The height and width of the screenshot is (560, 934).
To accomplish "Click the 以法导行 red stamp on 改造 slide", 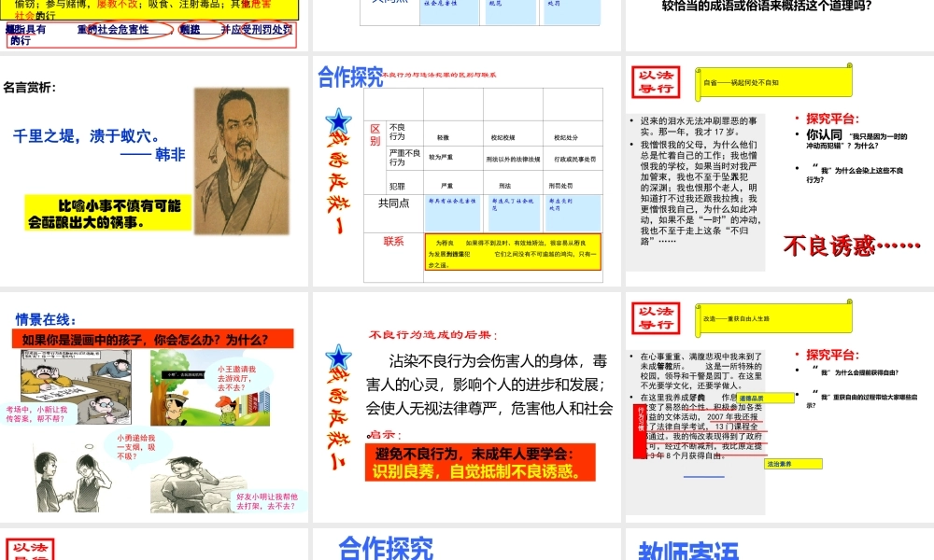I will click(x=656, y=317).
